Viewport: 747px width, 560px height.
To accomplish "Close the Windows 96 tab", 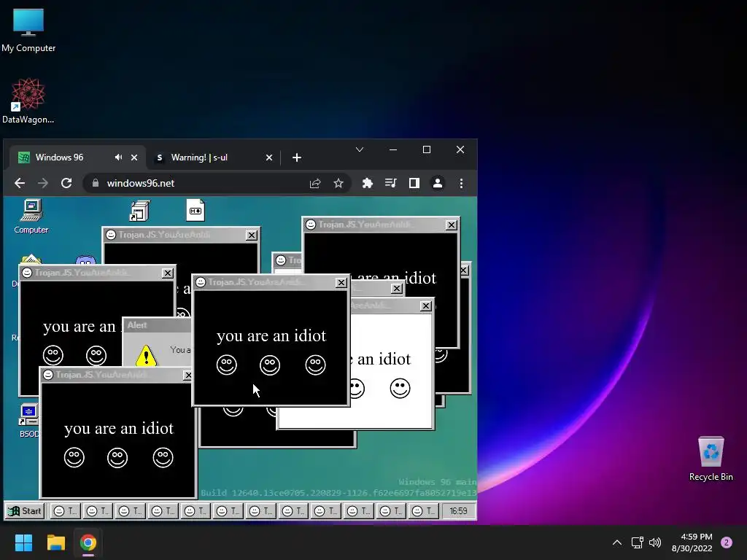I will [x=134, y=157].
